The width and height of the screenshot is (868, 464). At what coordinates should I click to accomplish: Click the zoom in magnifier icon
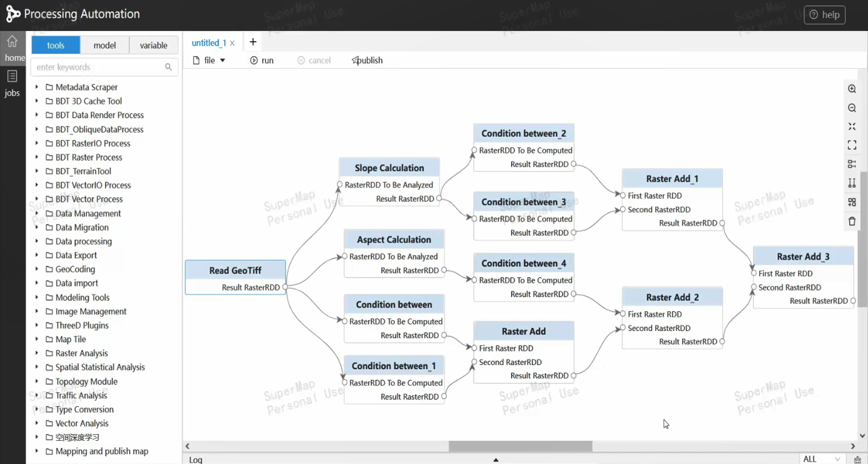click(x=852, y=89)
